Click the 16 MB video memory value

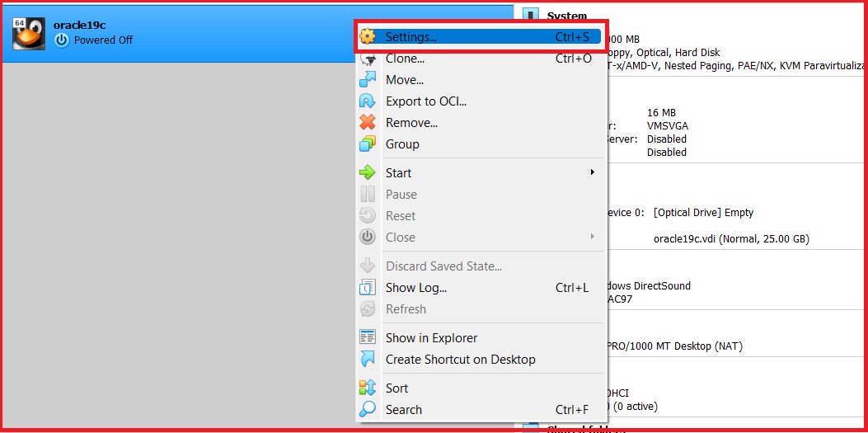coord(661,112)
